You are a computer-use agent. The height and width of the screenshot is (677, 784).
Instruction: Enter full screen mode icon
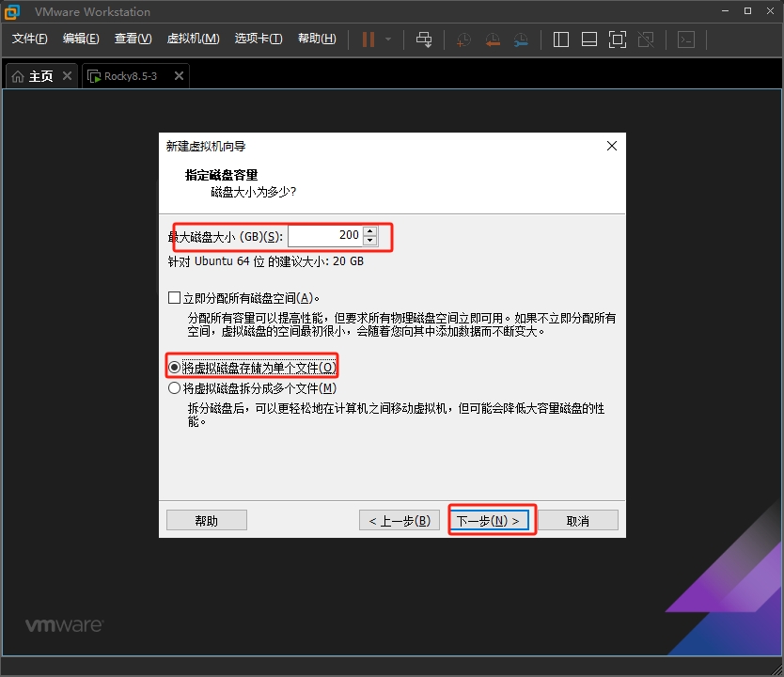pyautogui.click(x=618, y=39)
